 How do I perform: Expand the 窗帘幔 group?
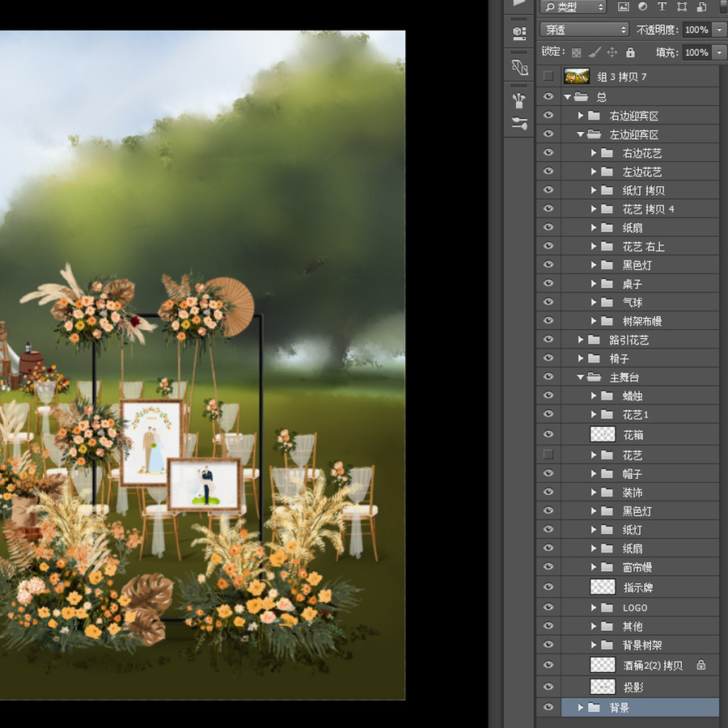pos(594,567)
